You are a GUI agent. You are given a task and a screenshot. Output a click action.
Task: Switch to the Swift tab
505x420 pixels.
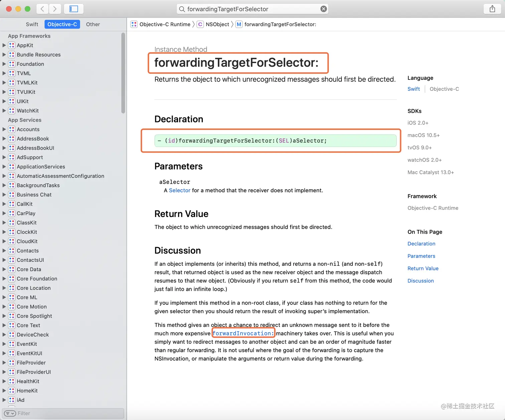(x=32, y=24)
